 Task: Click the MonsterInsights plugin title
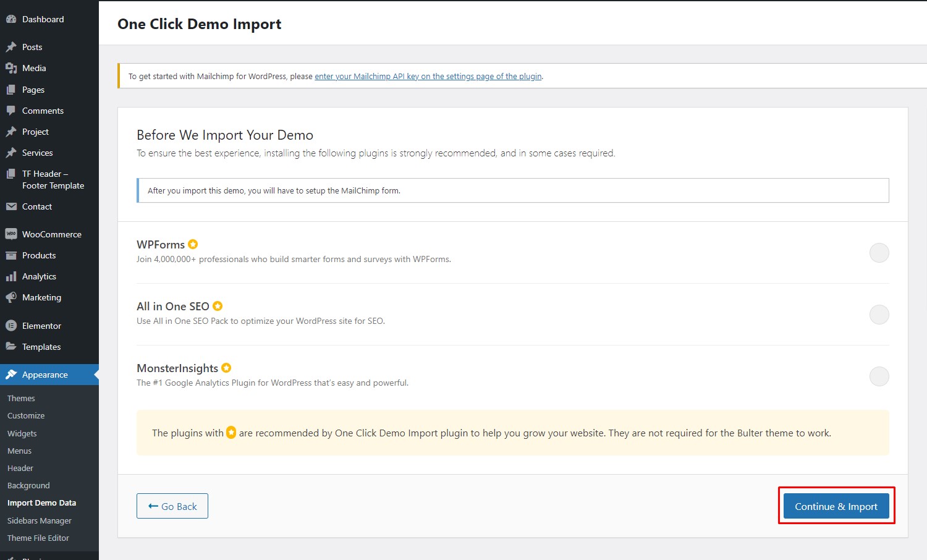[x=177, y=368]
